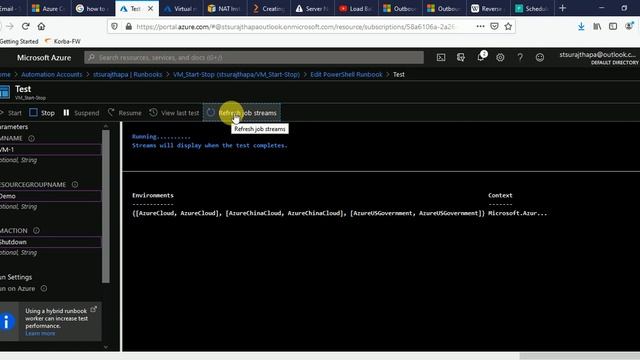640x360 pixels.
Task: Save page to Pocket icon
Action: pyautogui.click(x=494, y=27)
